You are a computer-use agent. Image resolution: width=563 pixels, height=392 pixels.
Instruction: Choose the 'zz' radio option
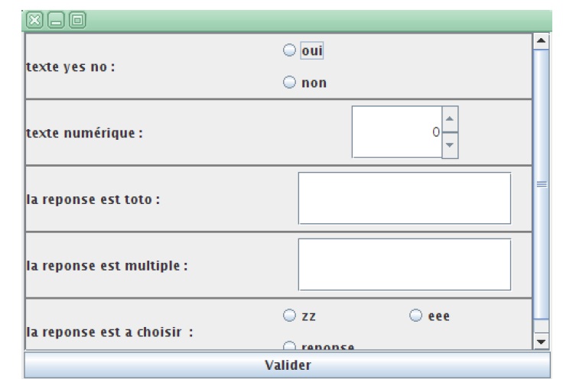pos(289,315)
